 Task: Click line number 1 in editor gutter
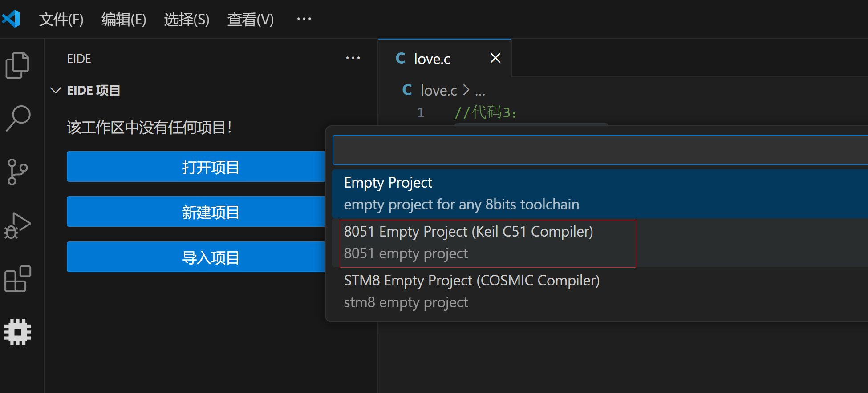pyautogui.click(x=420, y=112)
